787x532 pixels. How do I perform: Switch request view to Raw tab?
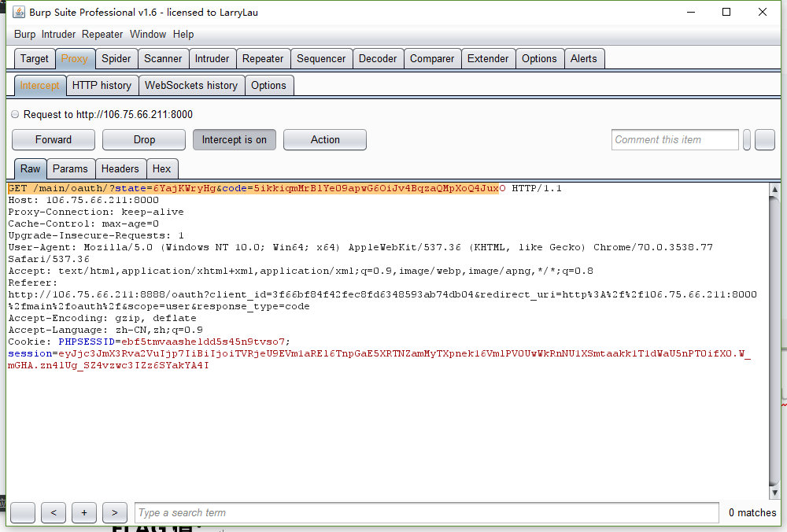tap(30, 168)
